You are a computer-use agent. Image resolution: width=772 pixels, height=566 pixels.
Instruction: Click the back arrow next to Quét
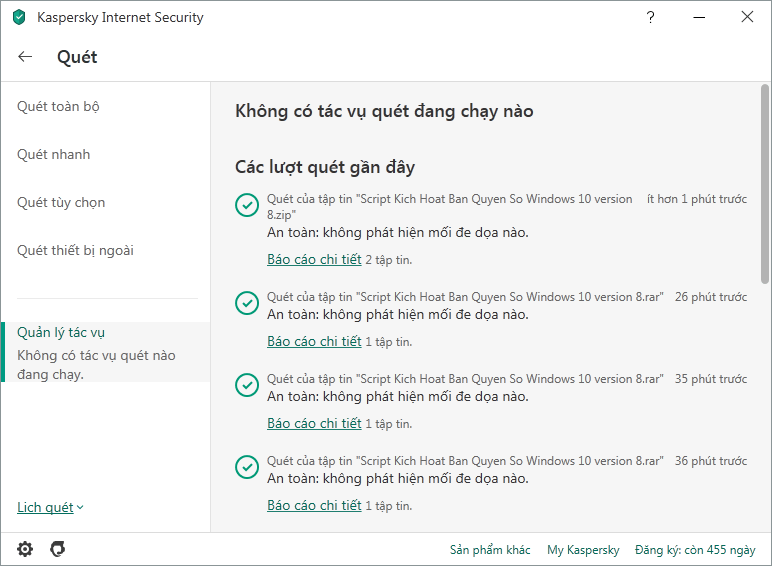26,57
